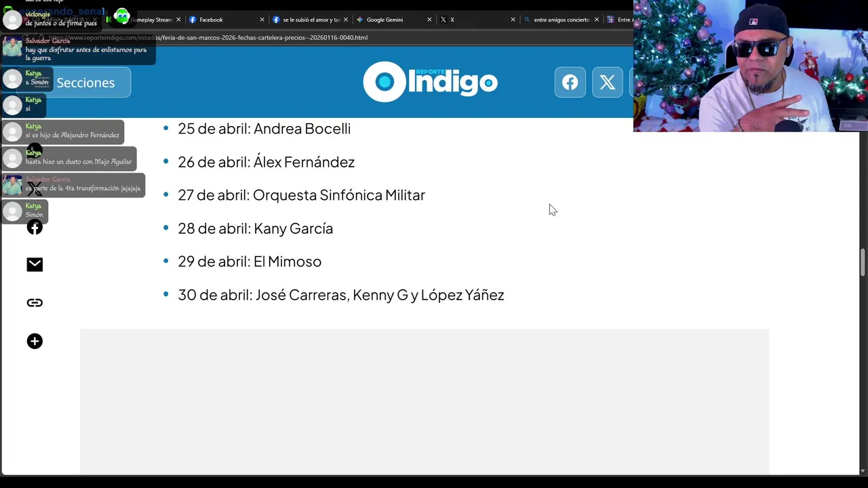This screenshot has height=488, width=868.
Task: Close the 'entre amigos concierto' tab
Action: [597, 20]
